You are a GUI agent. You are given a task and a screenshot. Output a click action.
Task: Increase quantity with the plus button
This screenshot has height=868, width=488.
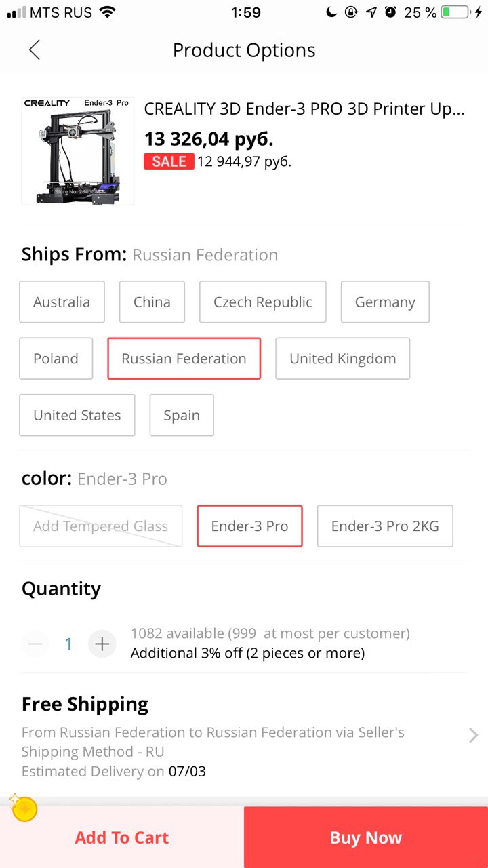pos(102,644)
